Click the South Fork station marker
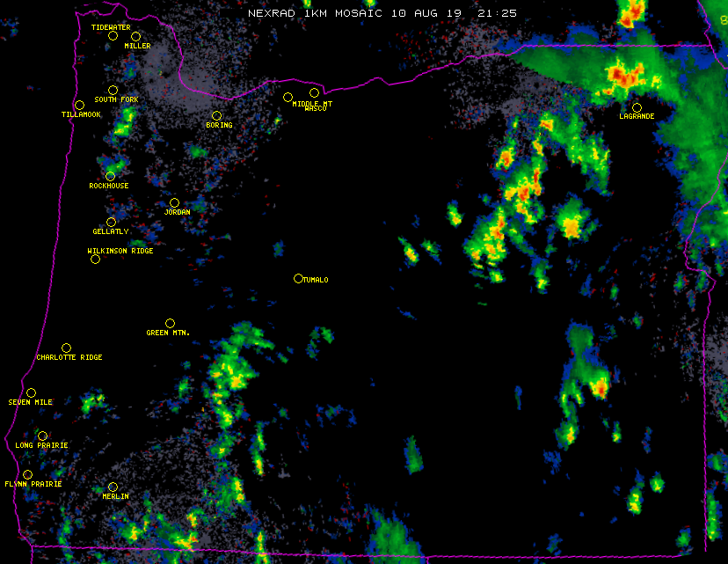728x564 pixels. (x=113, y=91)
